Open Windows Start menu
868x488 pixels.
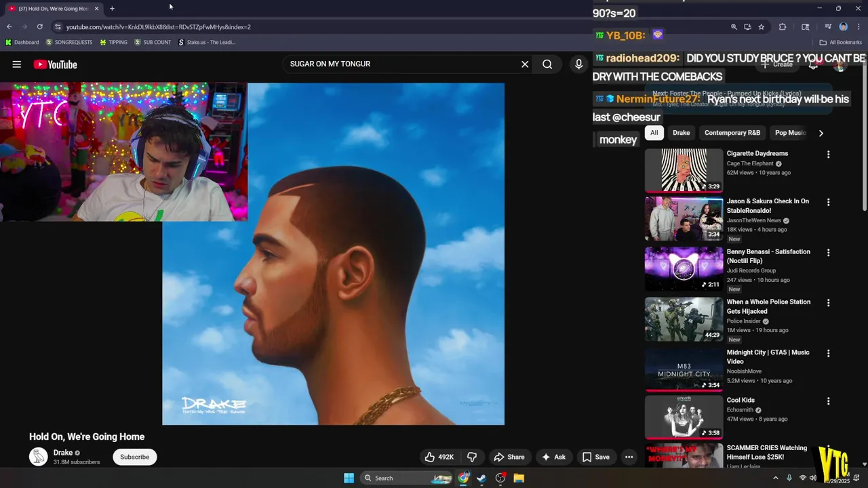pyautogui.click(x=349, y=478)
